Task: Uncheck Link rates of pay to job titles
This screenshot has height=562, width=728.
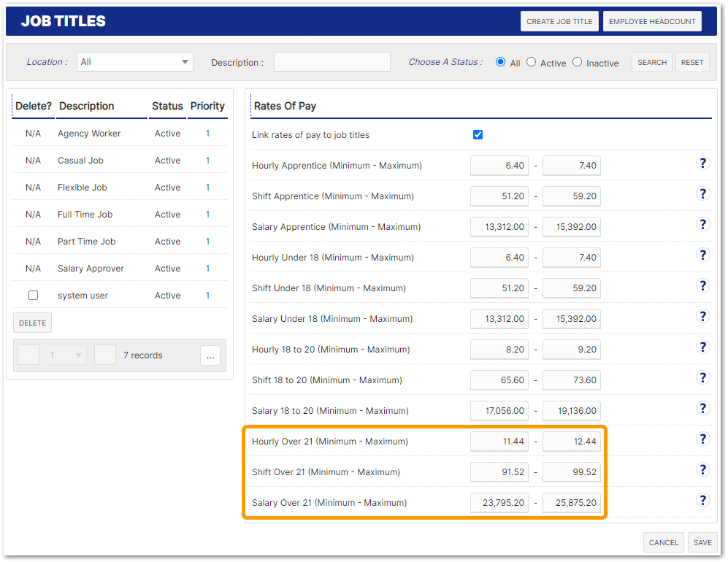Action: [478, 135]
